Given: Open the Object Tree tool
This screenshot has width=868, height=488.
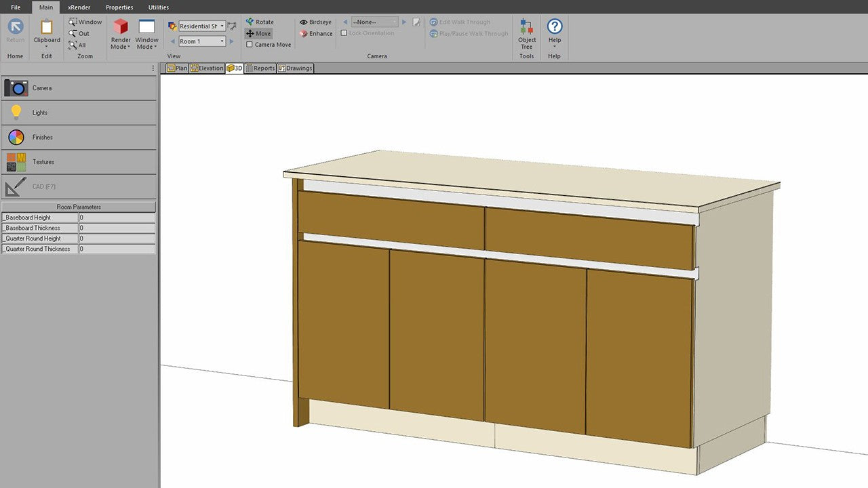Looking at the screenshot, I should (526, 34).
